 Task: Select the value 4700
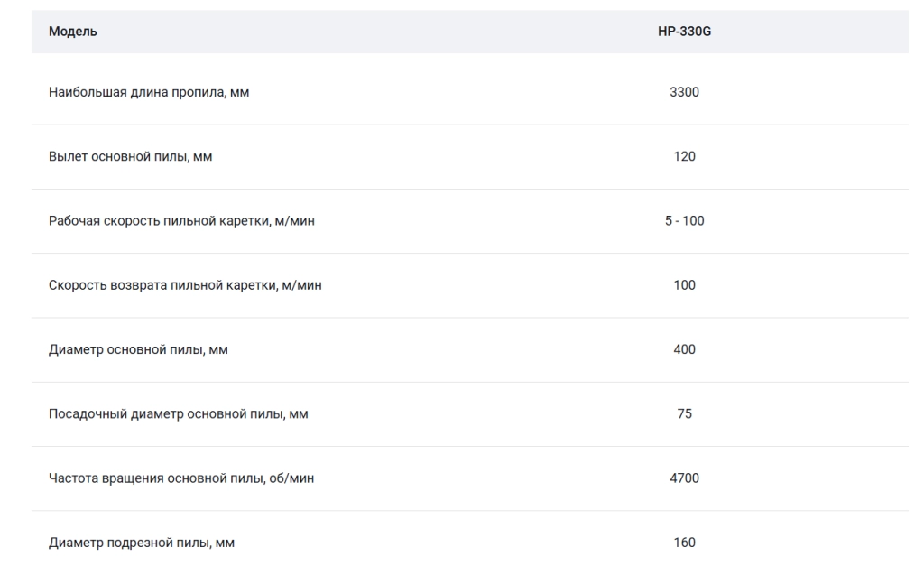pos(684,478)
